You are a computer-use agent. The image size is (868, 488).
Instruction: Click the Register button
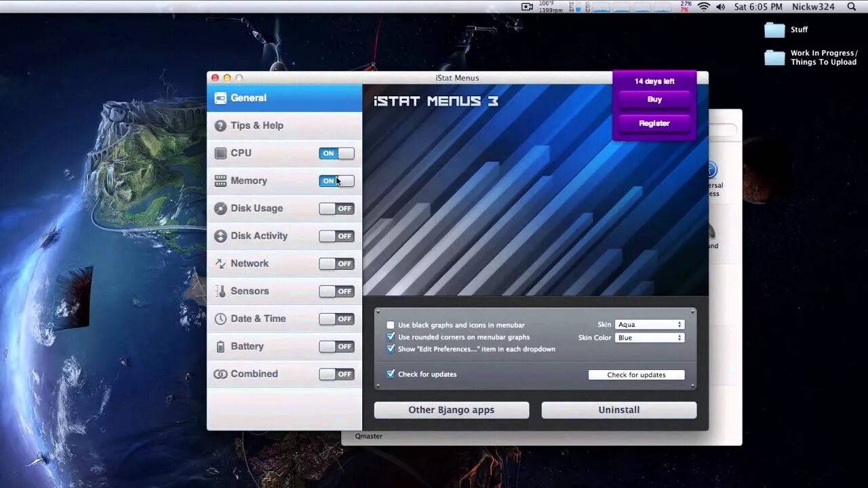click(654, 123)
